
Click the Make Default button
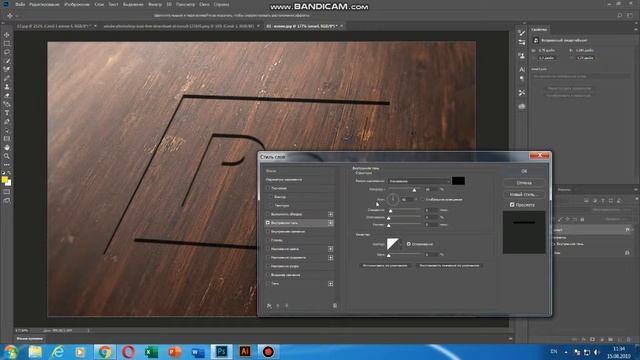[385, 266]
